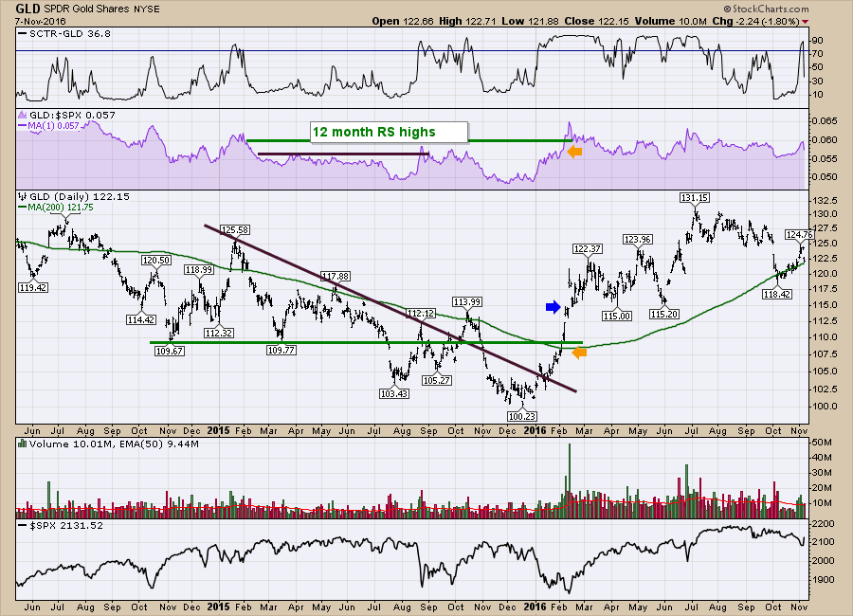Click the 131.15 peak price label
853x616 pixels.
click(x=694, y=198)
